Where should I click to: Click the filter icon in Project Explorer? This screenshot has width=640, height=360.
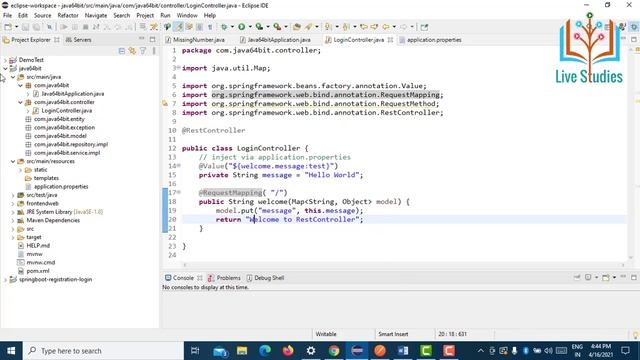pos(143,51)
